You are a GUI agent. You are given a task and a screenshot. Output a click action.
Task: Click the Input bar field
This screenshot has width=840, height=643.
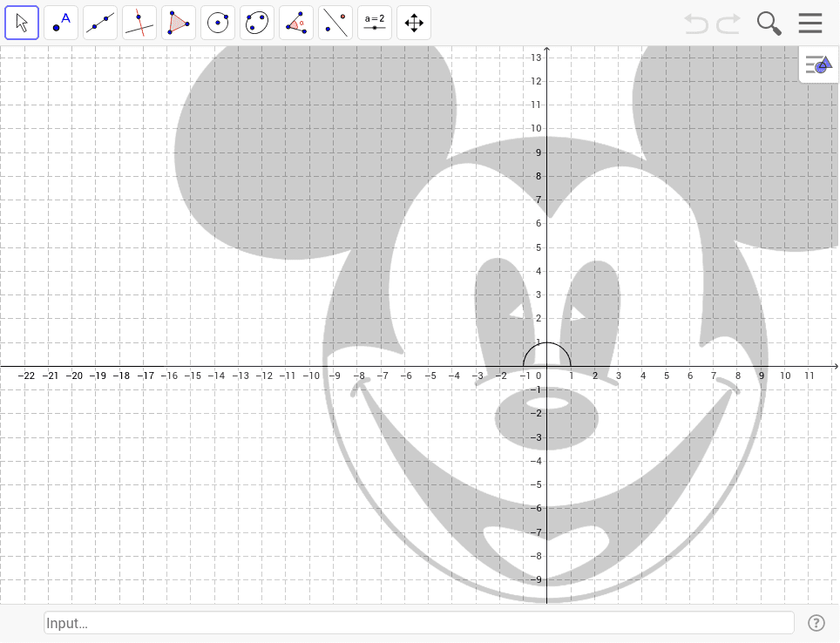[x=419, y=623]
